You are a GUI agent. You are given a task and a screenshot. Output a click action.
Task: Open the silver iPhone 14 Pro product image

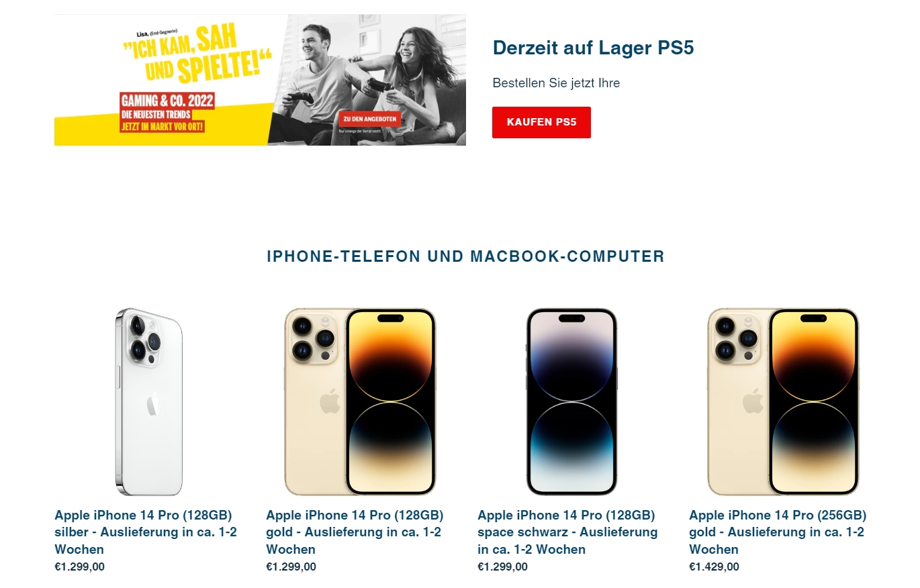148,401
